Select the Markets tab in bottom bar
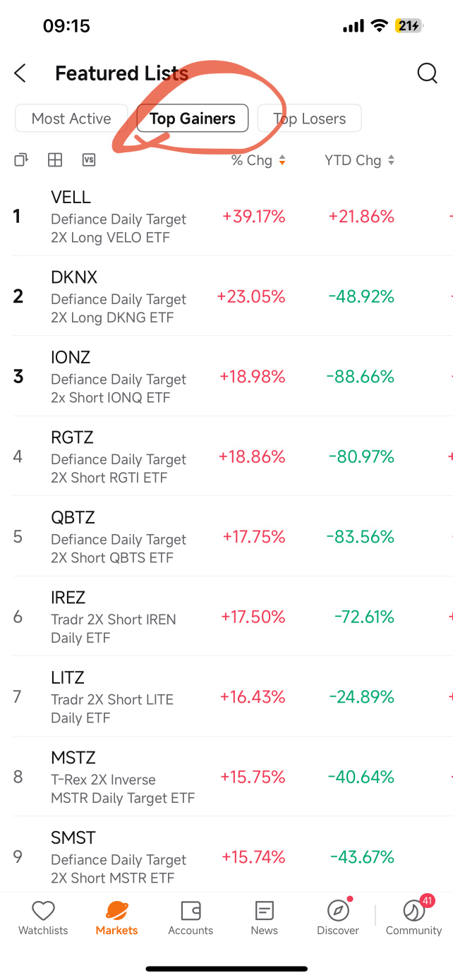453x980 pixels. coord(117,918)
